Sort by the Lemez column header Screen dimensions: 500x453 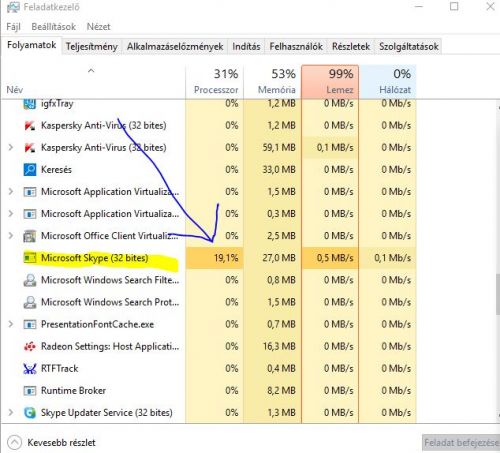(x=330, y=82)
